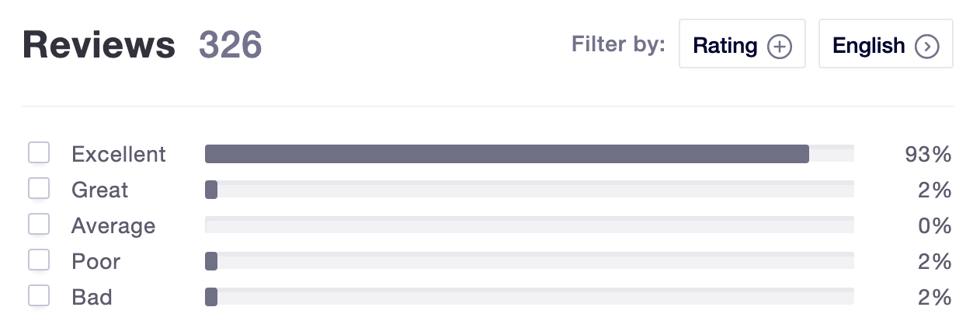This screenshot has height=328, width=980.
Task: Click the 326 reviews count
Action: 231,46
